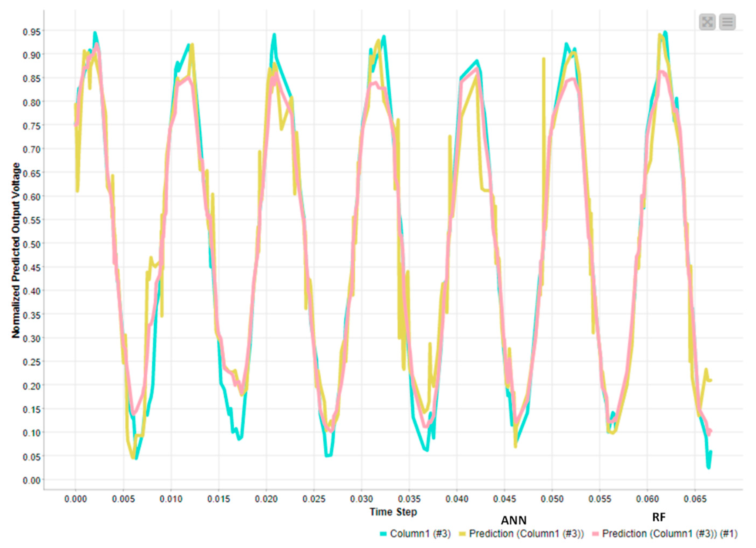Image resolution: width=756 pixels, height=548 pixels.
Task: Click the cyan Column1 legend color swatch
Action: [383, 534]
